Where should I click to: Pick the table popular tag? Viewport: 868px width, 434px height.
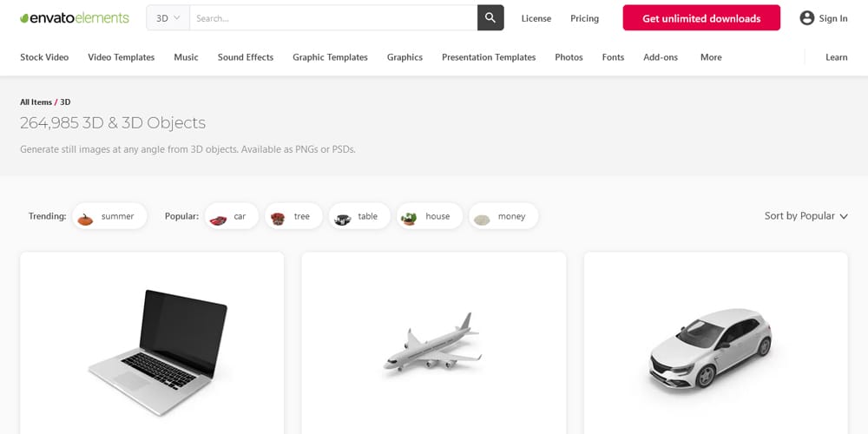pyautogui.click(x=358, y=216)
